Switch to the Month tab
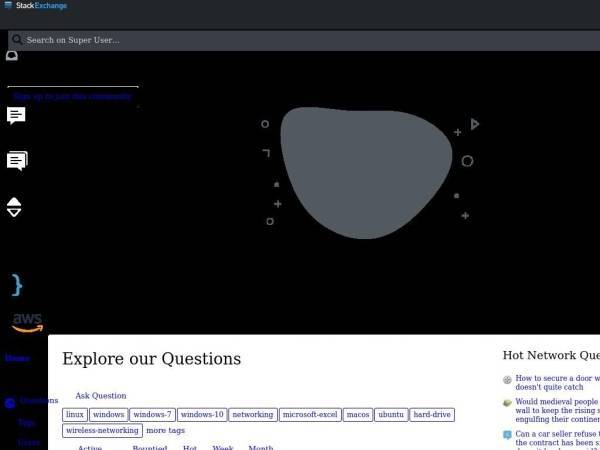The height and width of the screenshot is (450, 600). click(x=261, y=447)
